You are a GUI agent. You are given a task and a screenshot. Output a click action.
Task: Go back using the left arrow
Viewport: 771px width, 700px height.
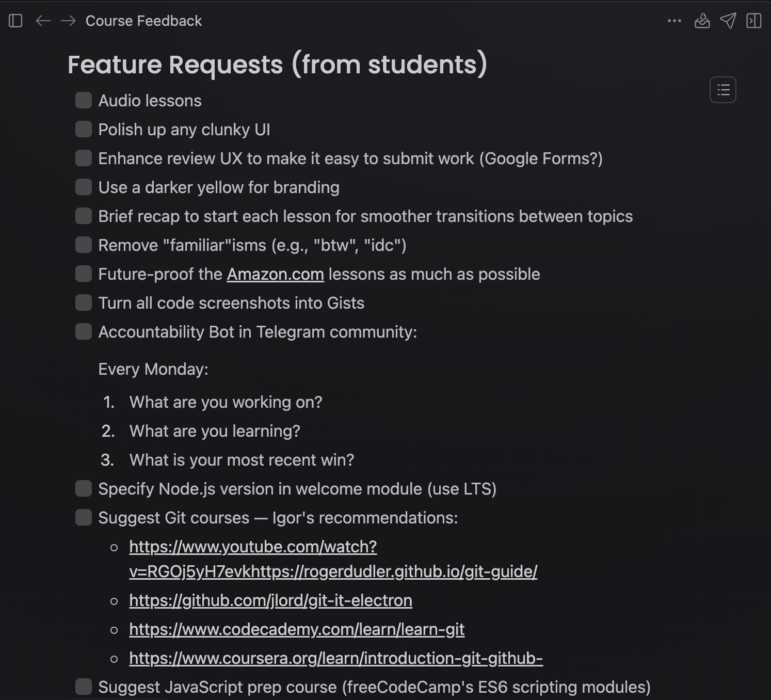tap(43, 21)
